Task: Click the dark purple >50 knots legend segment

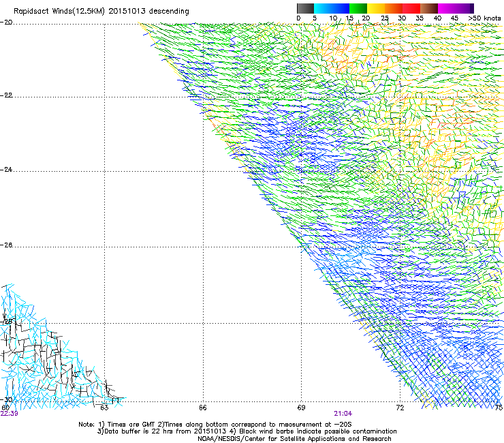Action: point(472,8)
